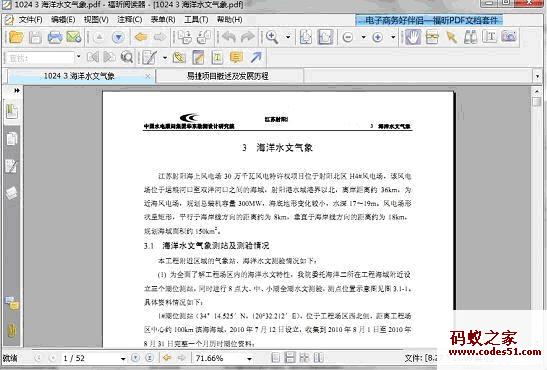Open the Bookmarks panel icon in sidebar

coord(12,112)
